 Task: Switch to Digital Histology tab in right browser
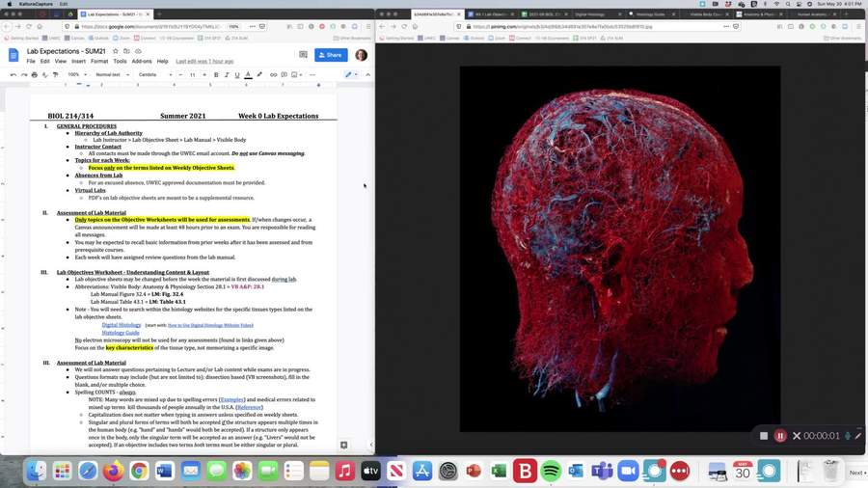point(597,14)
